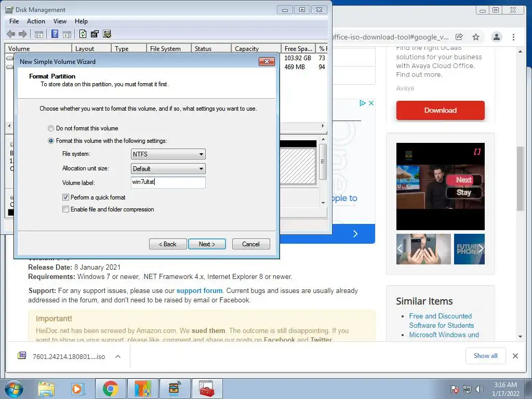Toggle the action pane toolbar icon
The image size is (532, 399).
pyautogui.click(x=67, y=34)
